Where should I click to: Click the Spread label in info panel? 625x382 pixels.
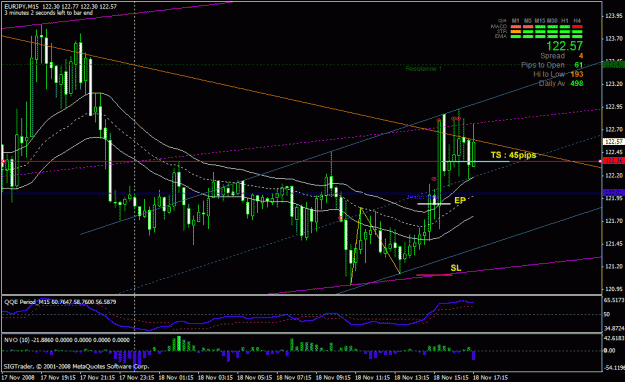552,56
